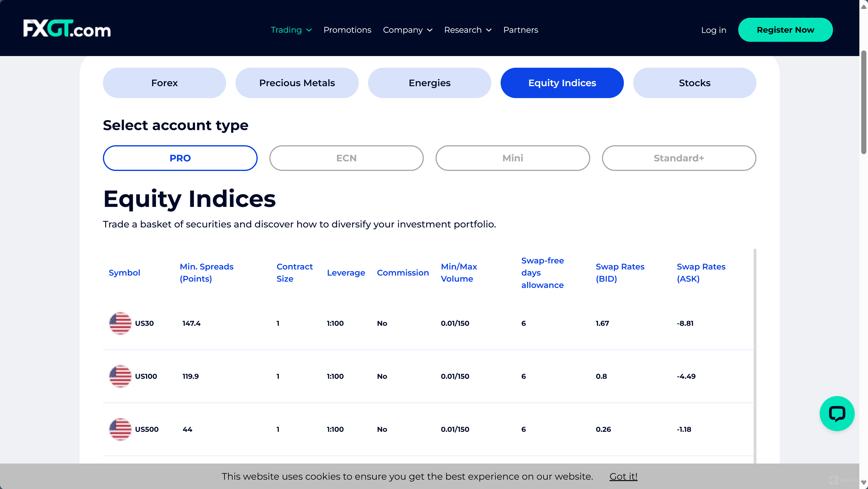Switch to the Stocks tab
This screenshot has width=868, height=489.
tap(694, 83)
